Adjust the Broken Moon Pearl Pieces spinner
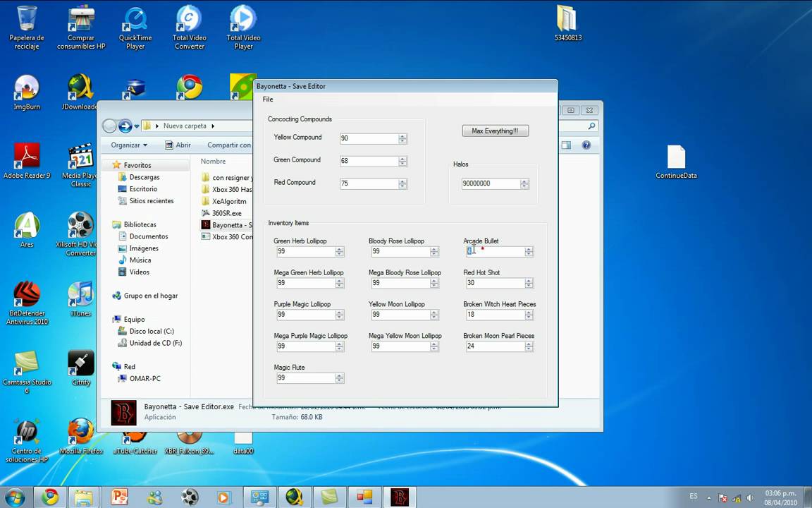The height and width of the screenshot is (508, 812). point(529,346)
